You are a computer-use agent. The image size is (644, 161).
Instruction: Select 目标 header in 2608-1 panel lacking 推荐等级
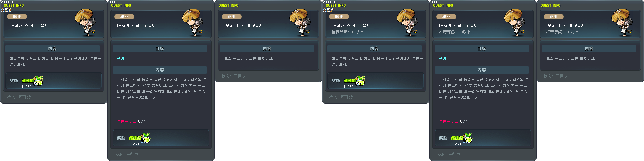pyautogui.click(x=160, y=49)
